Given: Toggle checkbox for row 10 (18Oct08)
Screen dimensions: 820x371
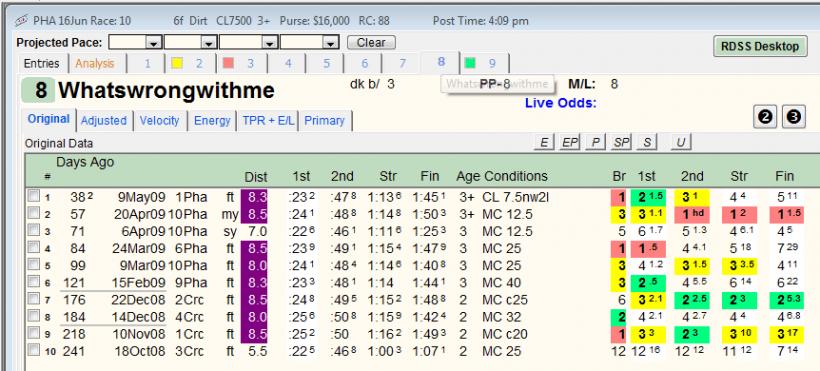Looking at the screenshot, I should [x=33, y=350].
